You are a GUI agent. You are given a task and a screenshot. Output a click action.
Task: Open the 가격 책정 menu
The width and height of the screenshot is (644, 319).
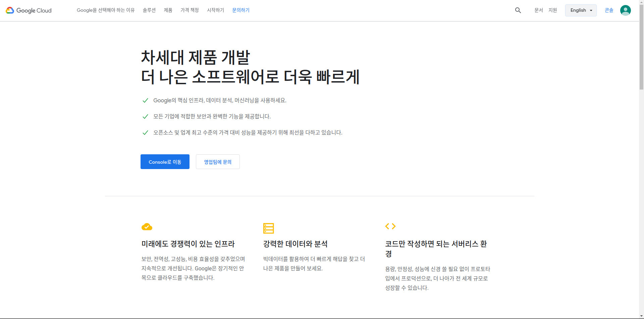click(190, 10)
